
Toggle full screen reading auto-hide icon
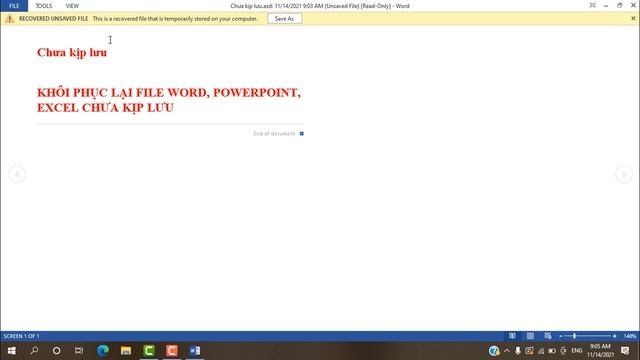pyautogui.click(x=593, y=5)
